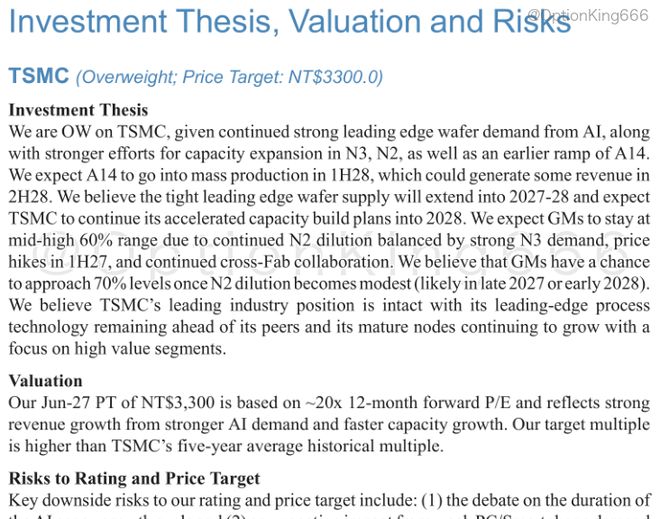
Task: Click the "Our Jun-27 PT of NT$3,300" text
Action: [112, 403]
